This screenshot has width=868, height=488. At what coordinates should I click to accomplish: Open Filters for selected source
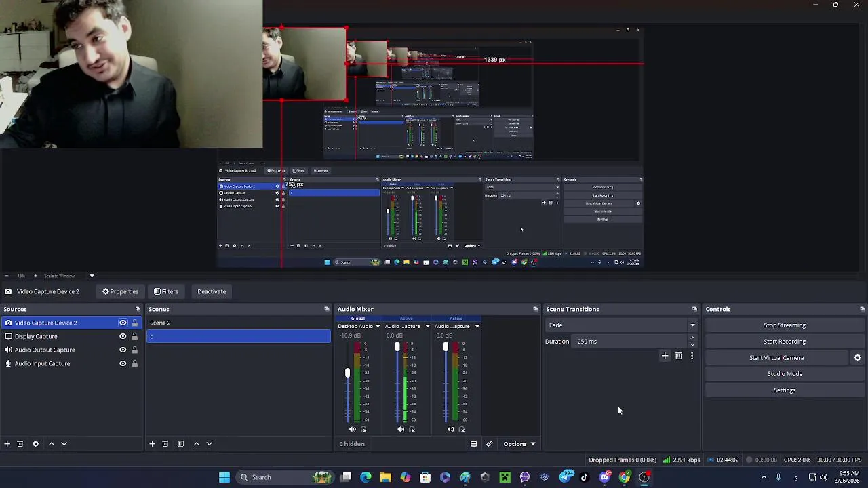pos(165,291)
